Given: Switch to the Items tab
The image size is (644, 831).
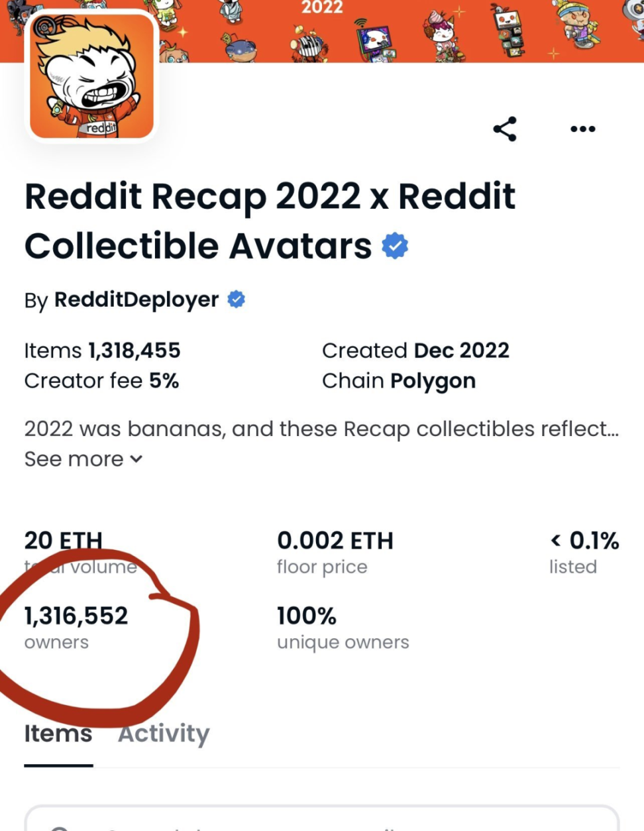Looking at the screenshot, I should point(58,734).
